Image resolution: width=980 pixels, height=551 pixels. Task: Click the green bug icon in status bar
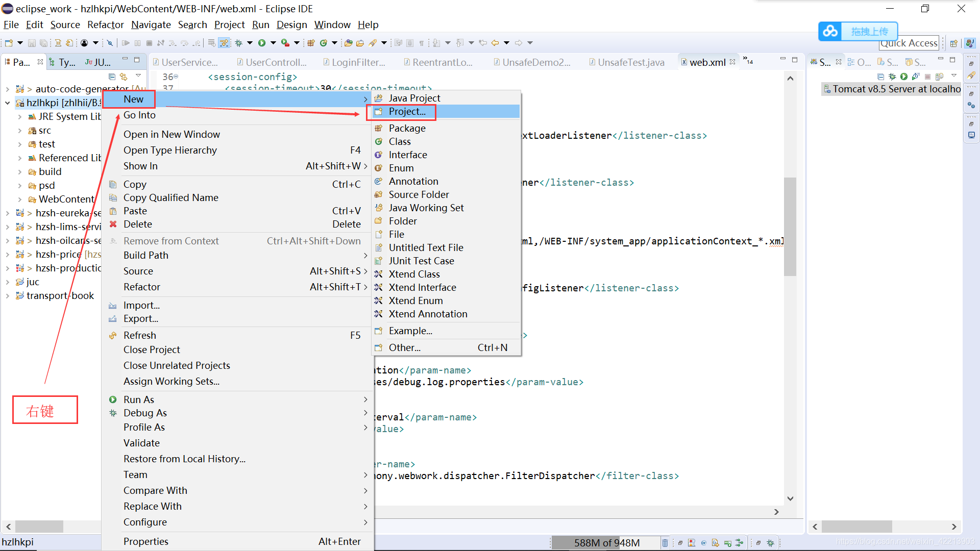771,543
